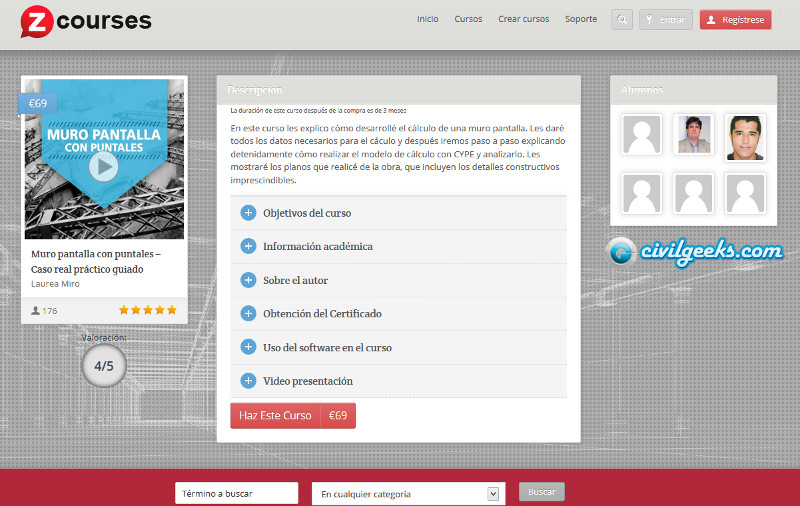Expand Obtención del Certificado section

coord(249,314)
